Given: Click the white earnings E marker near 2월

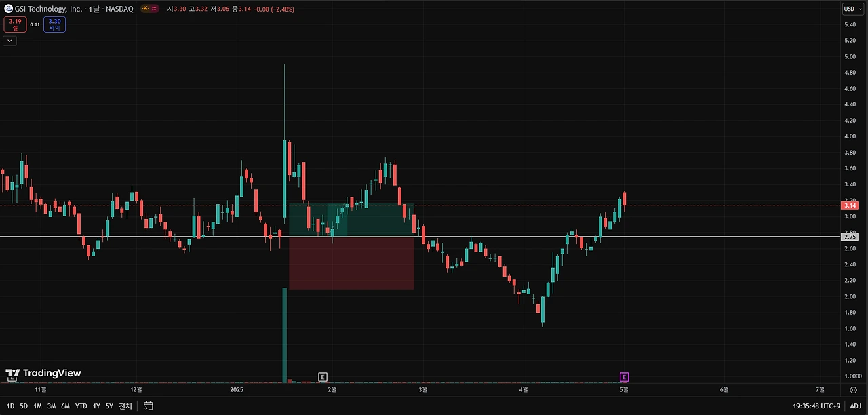Looking at the screenshot, I should point(322,377).
